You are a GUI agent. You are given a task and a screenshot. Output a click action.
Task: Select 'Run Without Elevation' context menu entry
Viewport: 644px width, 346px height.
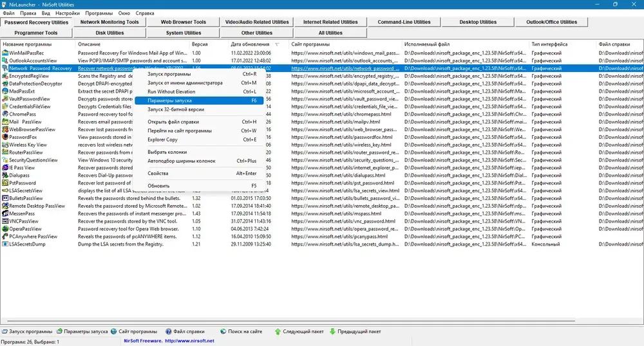[199, 92]
